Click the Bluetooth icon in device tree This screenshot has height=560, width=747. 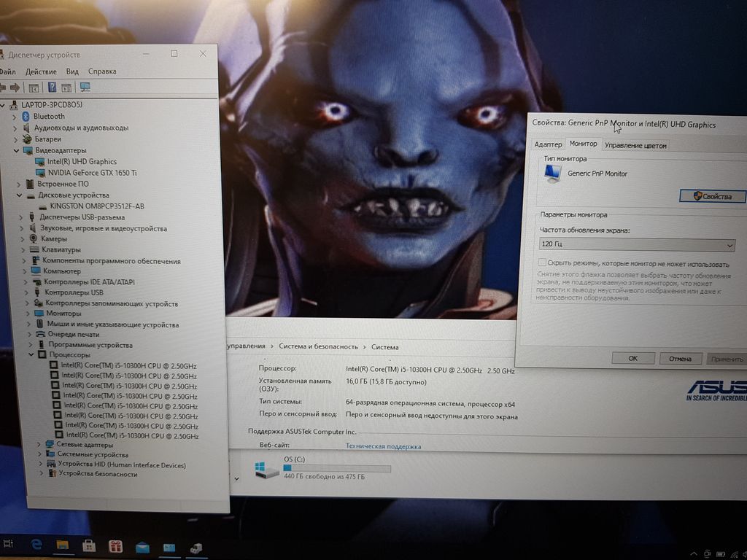point(25,117)
